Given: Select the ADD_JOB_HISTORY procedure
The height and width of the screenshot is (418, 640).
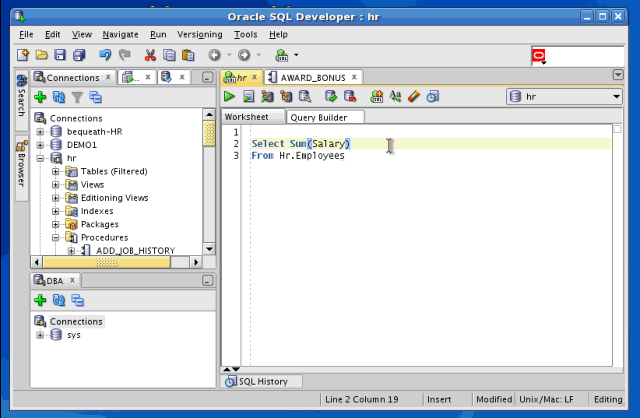Looking at the screenshot, I should coord(136,251).
